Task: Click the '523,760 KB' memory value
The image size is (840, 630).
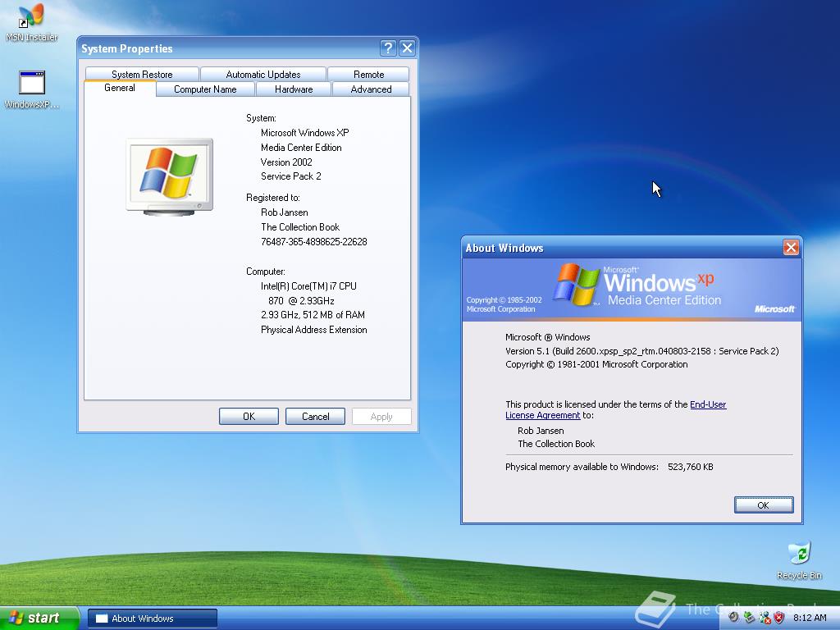Action: click(x=691, y=467)
